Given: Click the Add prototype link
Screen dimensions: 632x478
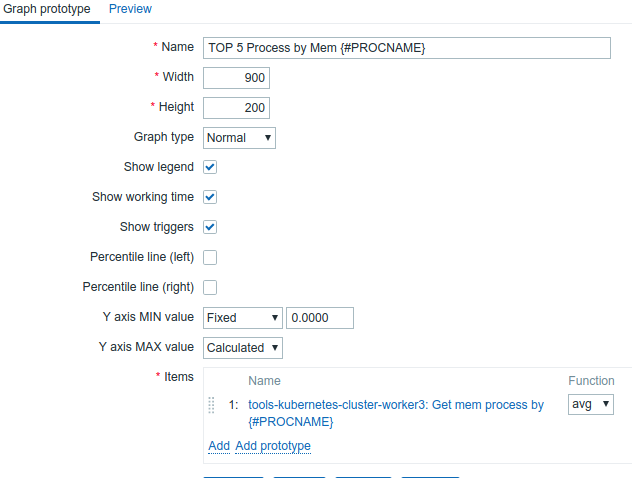Looking at the screenshot, I should 273,445.
